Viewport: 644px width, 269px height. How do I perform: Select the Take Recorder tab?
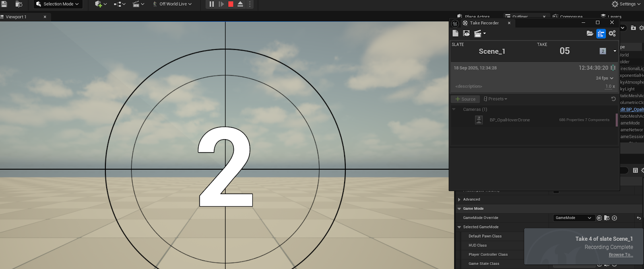484,23
